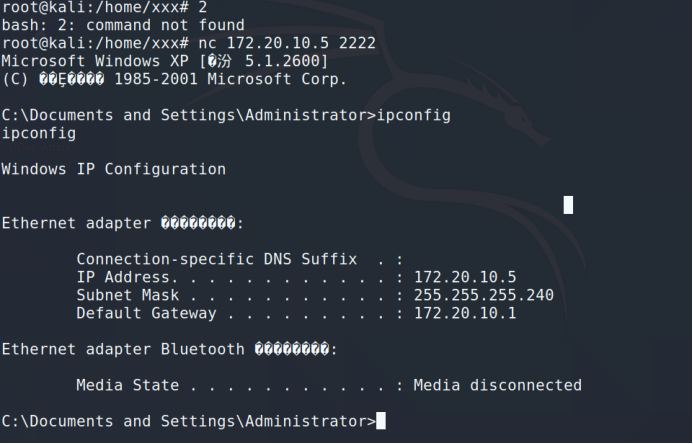Viewport: 693px width, 444px height.
Task: Click the 'Media disconnected' status text
Action: click(x=497, y=385)
